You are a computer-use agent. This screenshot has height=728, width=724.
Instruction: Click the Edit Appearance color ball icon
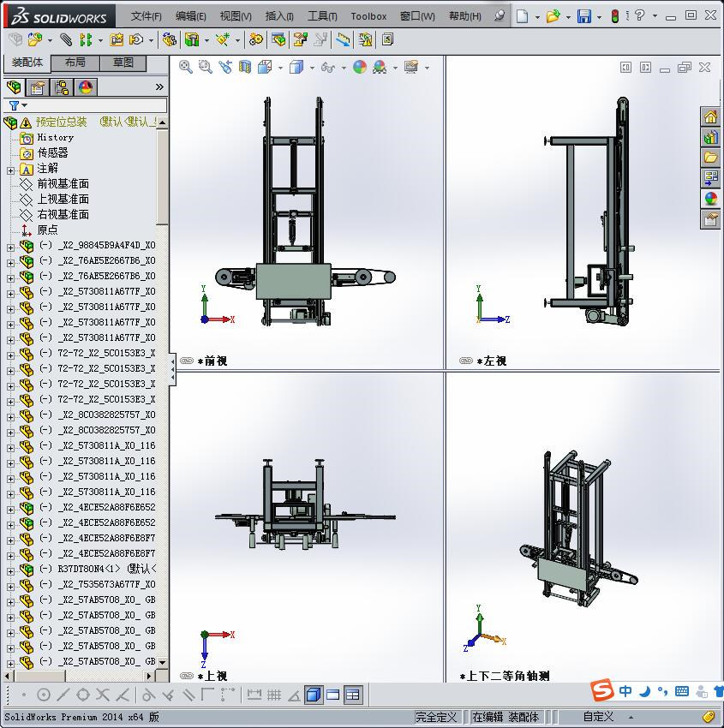[x=360, y=68]
